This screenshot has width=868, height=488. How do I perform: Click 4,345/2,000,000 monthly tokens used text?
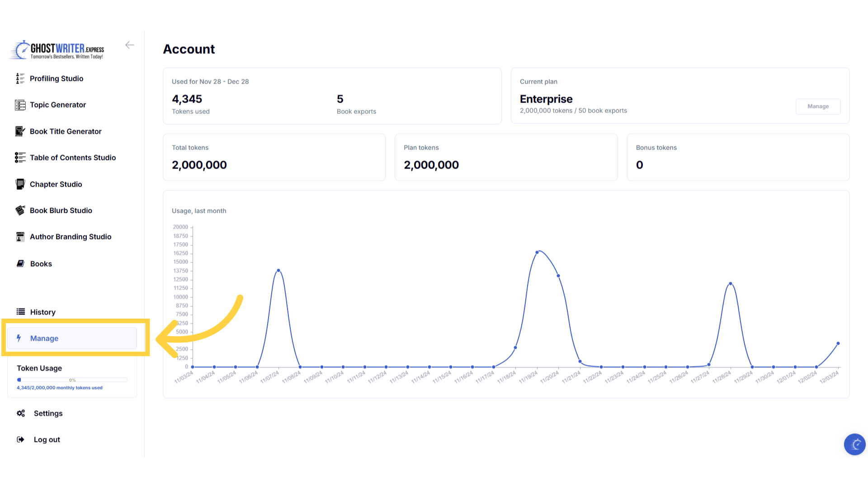click(x=60, y=388)
